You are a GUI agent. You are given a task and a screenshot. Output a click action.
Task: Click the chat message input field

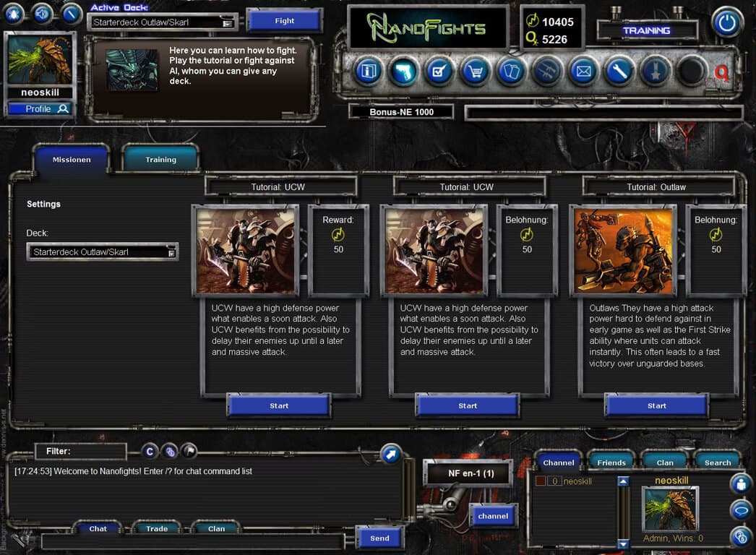193,541
